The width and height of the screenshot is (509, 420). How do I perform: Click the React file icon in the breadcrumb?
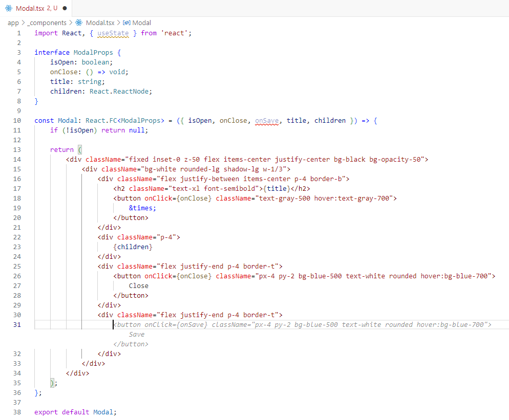pyautogui.click(x=79, y=23)
